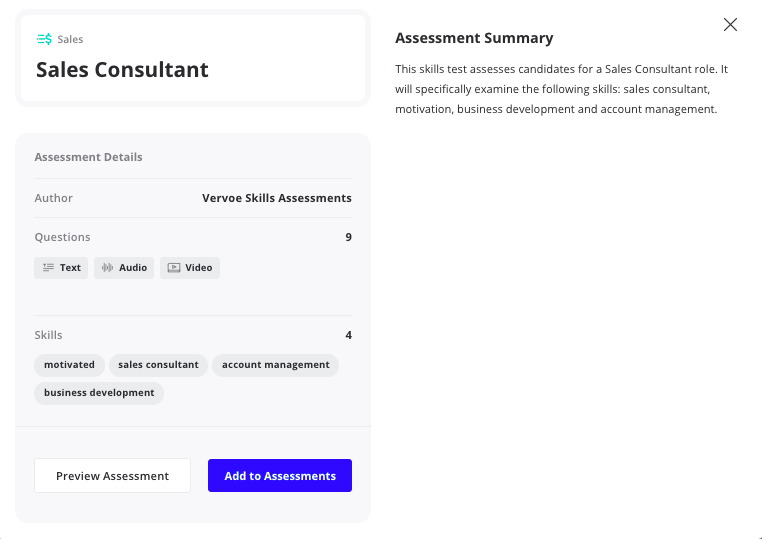Click the Audio waveform icon
The image size is (762, 539).
point(107,268)
